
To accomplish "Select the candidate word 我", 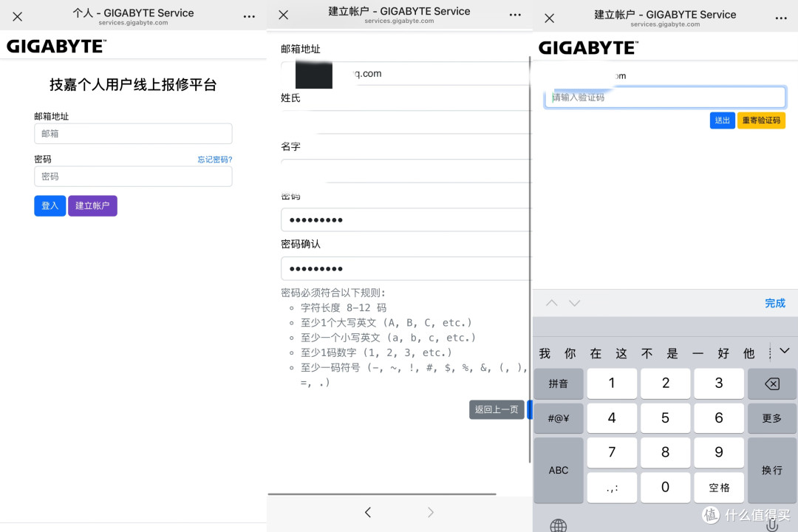I will click(545, 353).
